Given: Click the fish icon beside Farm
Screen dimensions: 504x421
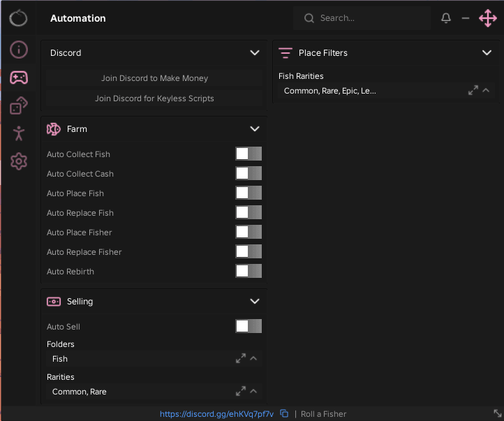Looking at the screenshot, I should (53, 129).
